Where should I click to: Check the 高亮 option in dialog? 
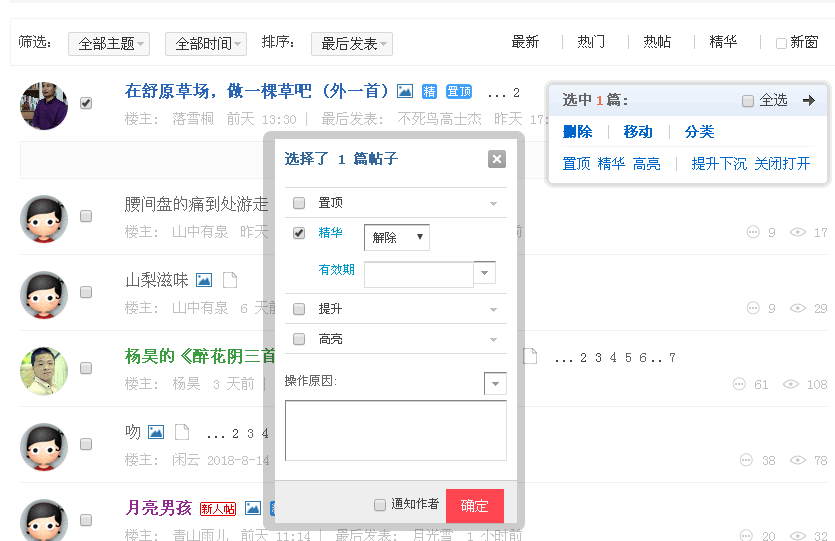pos(299,339)
